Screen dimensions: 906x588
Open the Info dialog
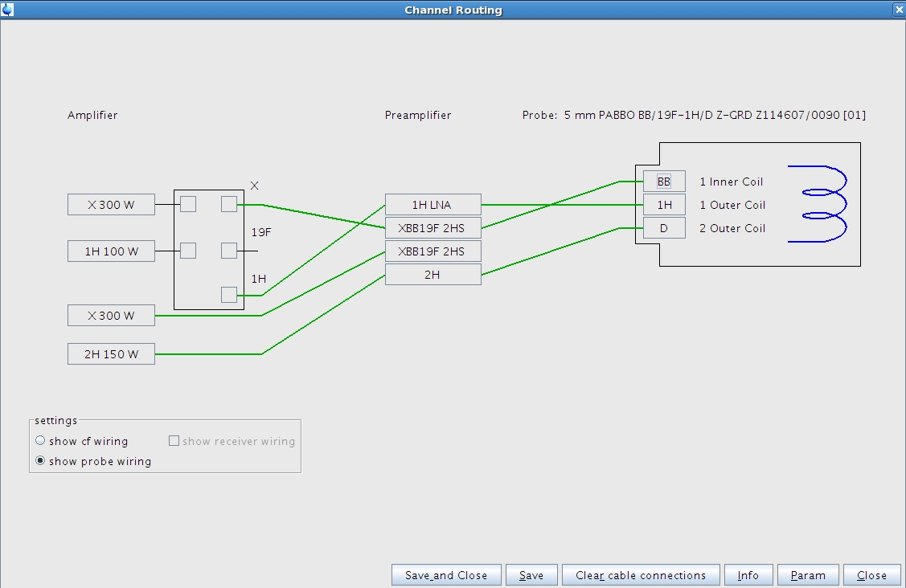[748, 575]
